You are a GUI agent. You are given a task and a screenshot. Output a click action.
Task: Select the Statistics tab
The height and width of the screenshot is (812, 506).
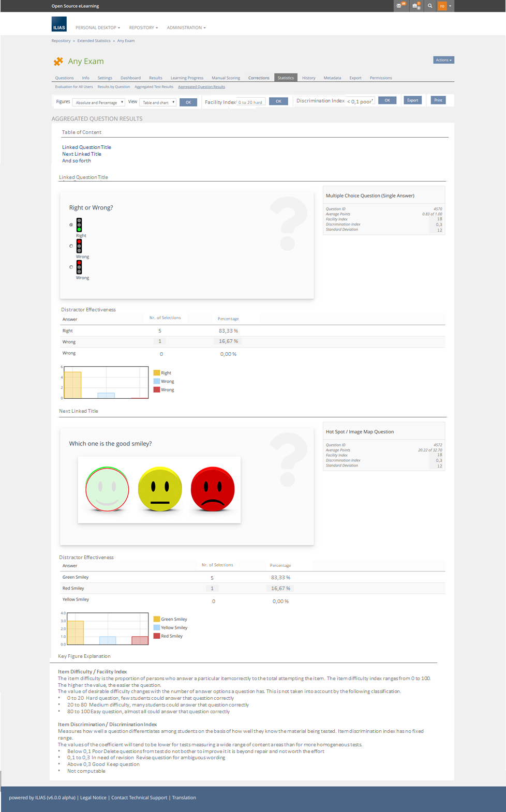click(x=286, y=78)
